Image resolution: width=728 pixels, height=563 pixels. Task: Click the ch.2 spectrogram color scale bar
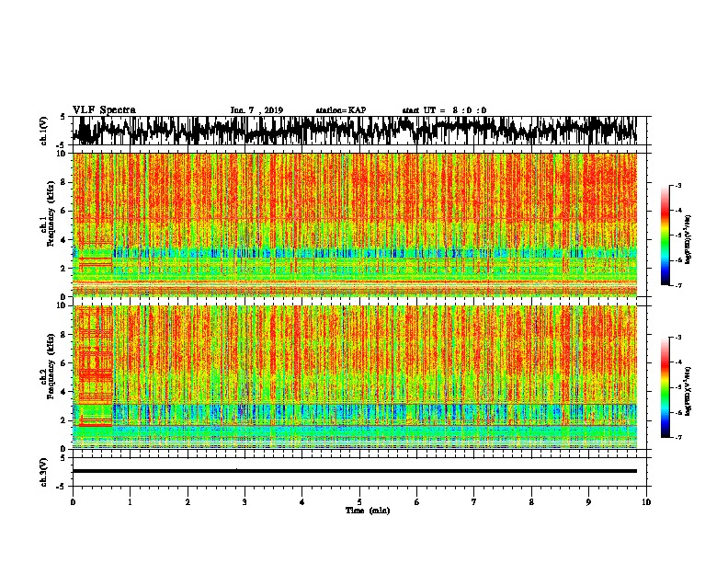[665, 387]
